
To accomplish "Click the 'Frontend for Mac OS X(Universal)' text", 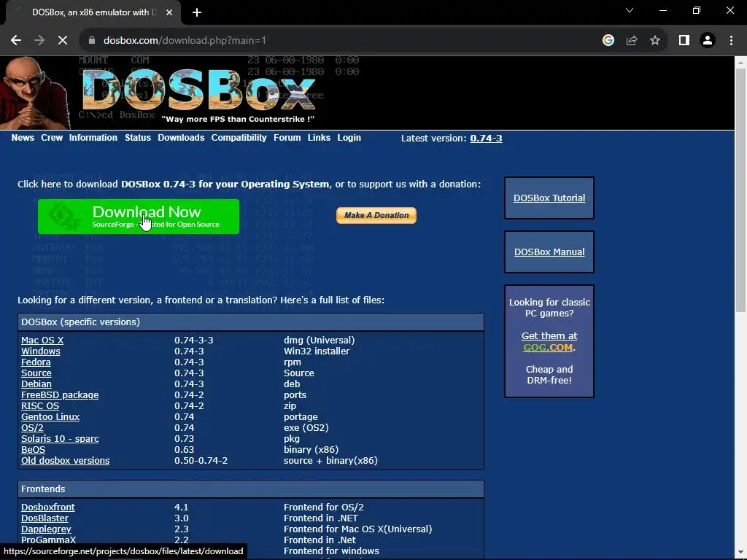I will 357,529.
